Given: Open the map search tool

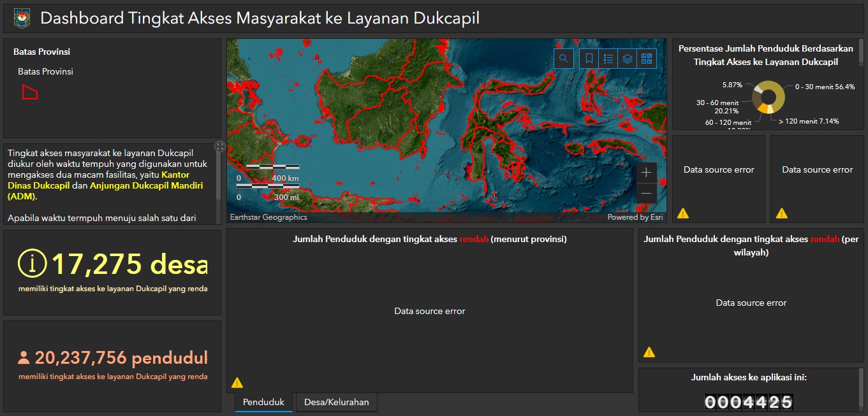Looking at the screenshot, I should (564, 59).
